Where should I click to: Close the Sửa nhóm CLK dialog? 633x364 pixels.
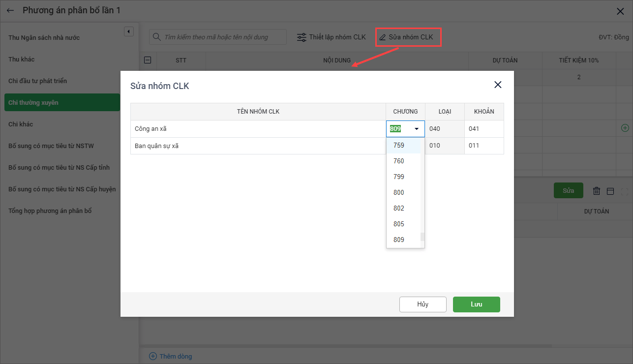[x=498, y=85]
